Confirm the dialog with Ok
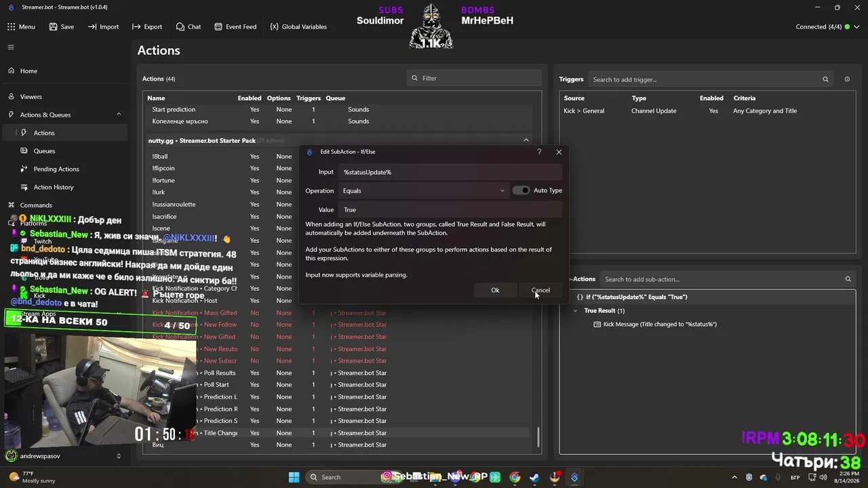Viewport: 868px width, 488px height. coord(495,290)
